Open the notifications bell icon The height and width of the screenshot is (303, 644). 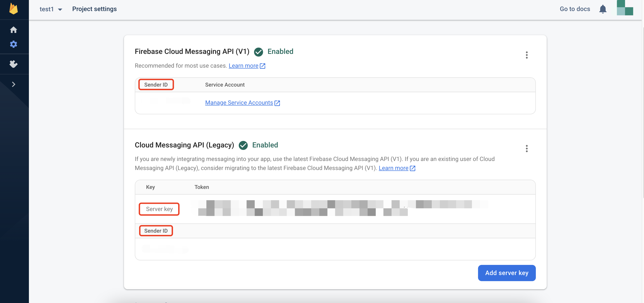point(603,9)
